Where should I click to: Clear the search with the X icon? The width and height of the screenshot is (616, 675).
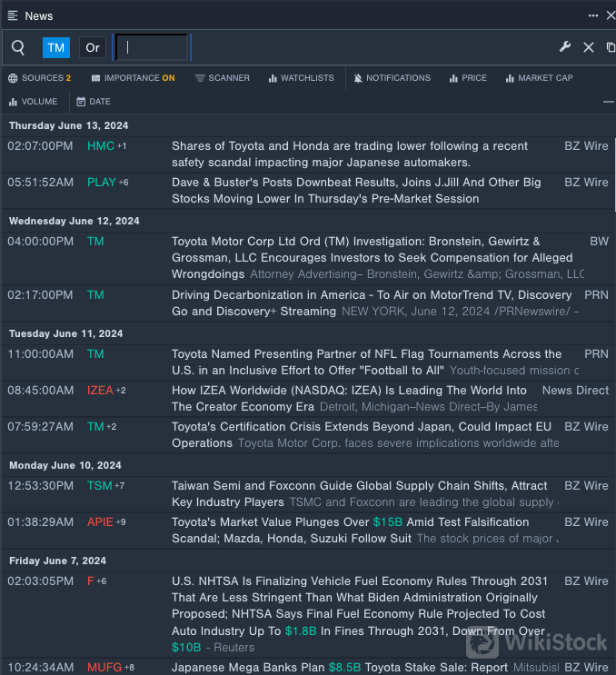[x=589, y=47]
